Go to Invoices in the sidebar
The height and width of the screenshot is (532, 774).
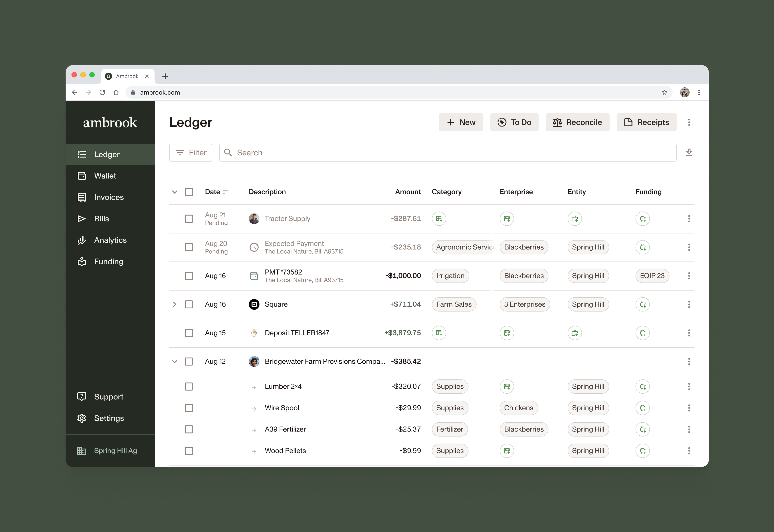(x=109, y=197)
